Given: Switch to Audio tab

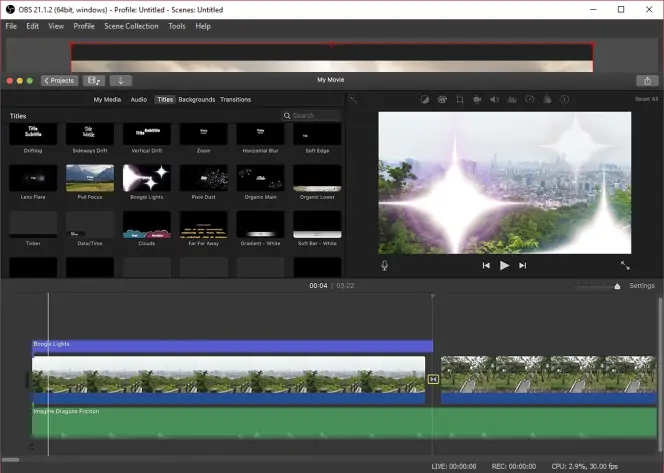Looking at the screenshot, I should (138, 100).
